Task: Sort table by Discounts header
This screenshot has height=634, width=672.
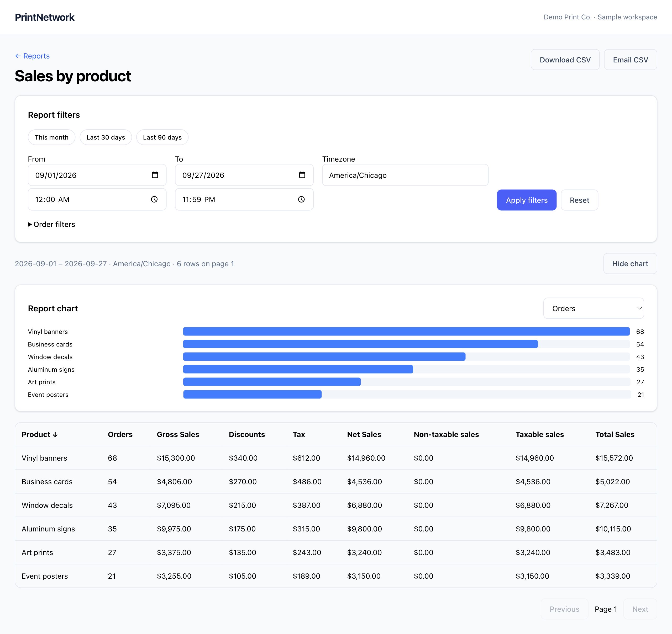Action: (x=247, y=435)
